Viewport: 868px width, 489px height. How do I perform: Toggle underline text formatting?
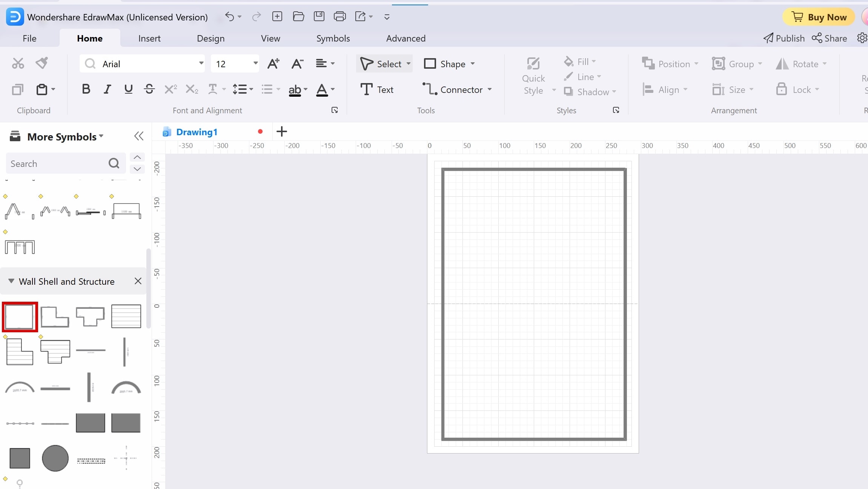click(x=129, y=89)
